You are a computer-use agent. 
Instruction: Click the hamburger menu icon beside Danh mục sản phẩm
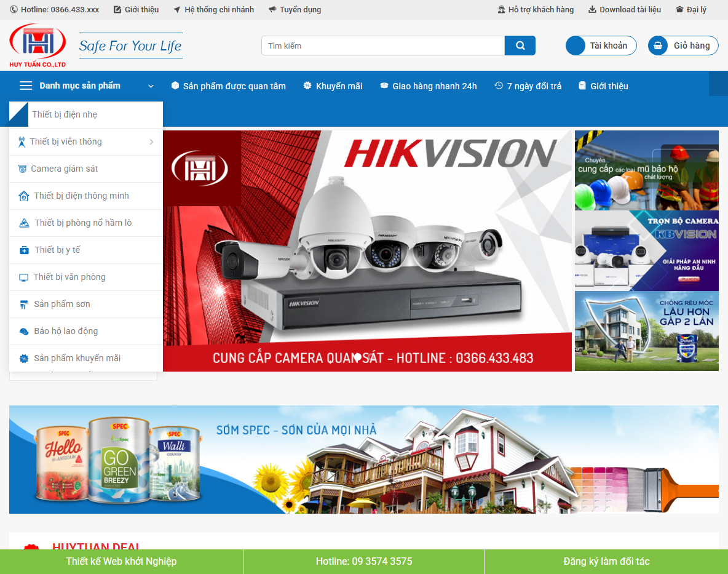pyautogui.click(x=25, y=86)
